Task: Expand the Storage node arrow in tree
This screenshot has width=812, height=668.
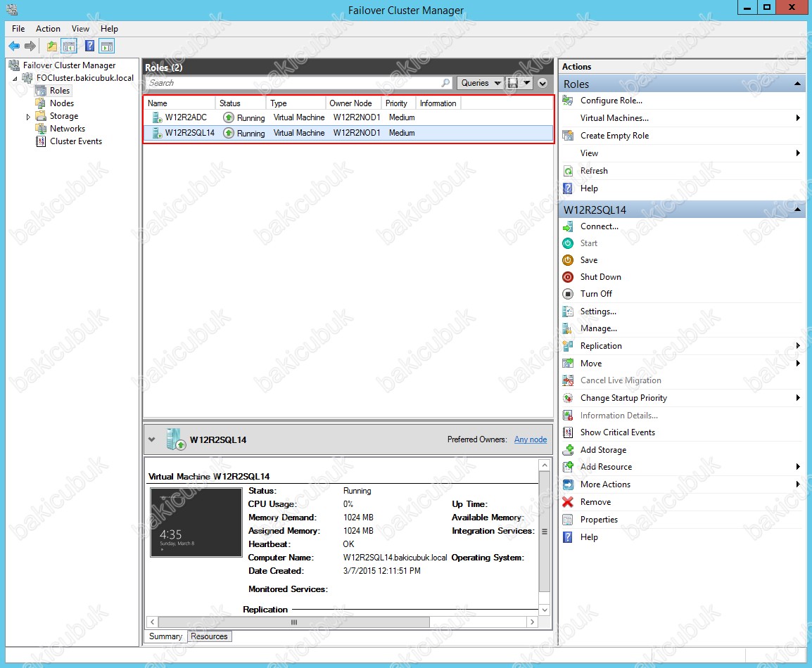Action: (x=28, y=117)
